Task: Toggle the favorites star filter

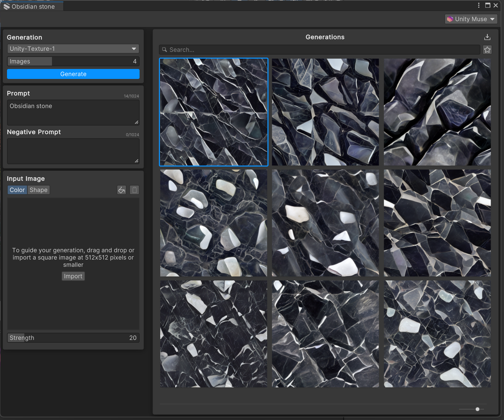Action: coord(487,50)
